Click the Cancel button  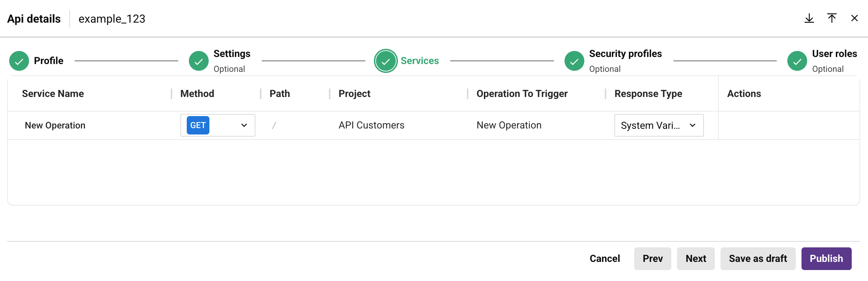coord(605,259)
